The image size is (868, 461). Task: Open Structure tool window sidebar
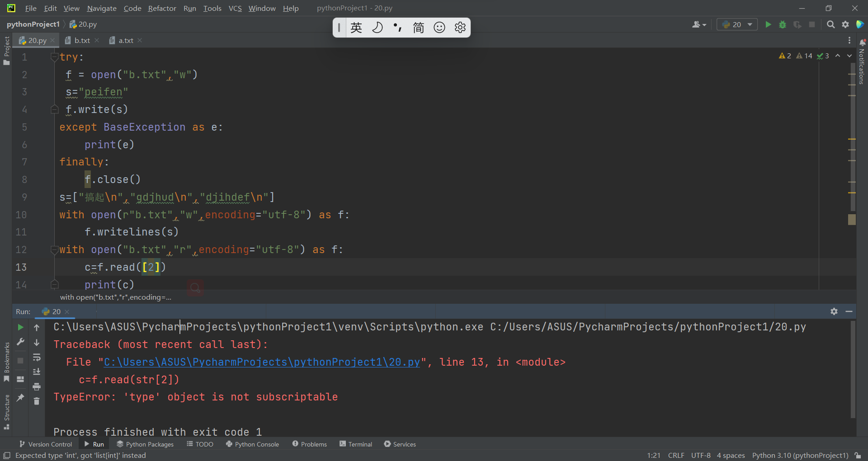[6, 412]
